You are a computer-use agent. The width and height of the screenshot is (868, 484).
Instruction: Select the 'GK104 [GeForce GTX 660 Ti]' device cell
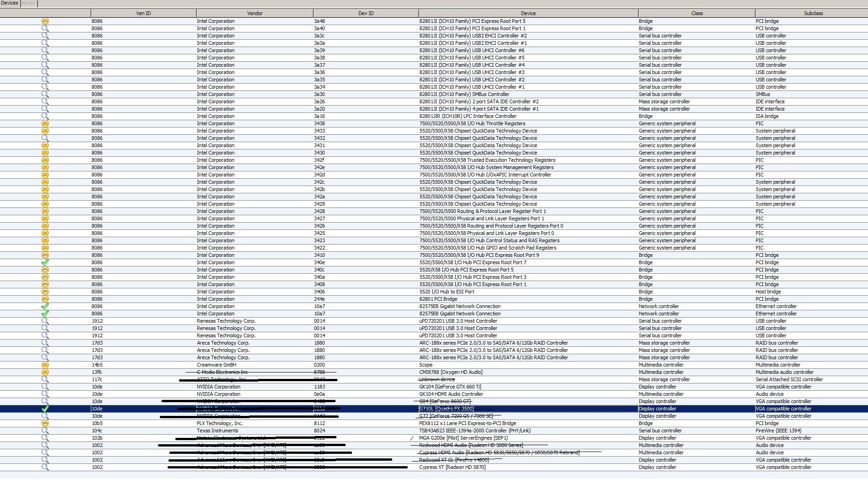click(528, 387)
